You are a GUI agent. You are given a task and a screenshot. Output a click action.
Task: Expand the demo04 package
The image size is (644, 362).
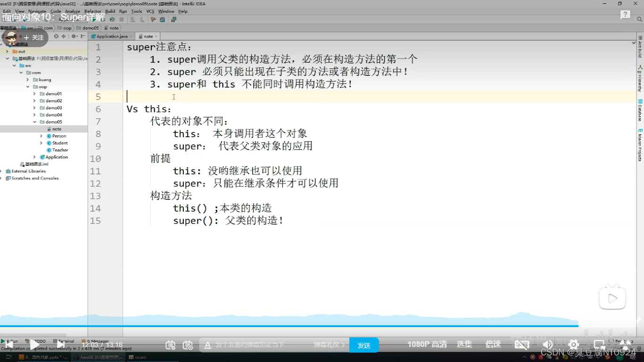pos(34,115)
